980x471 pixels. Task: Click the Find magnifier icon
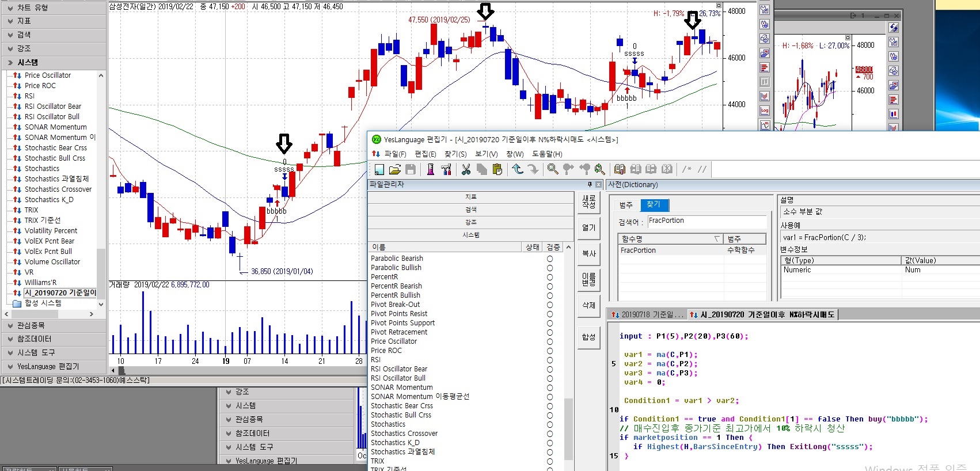pos(553,169)
